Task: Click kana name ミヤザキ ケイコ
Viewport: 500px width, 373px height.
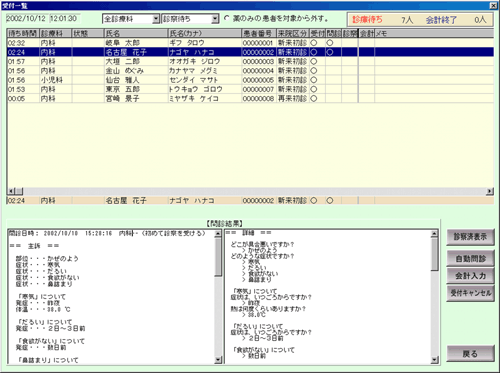Action: point(194,99)
